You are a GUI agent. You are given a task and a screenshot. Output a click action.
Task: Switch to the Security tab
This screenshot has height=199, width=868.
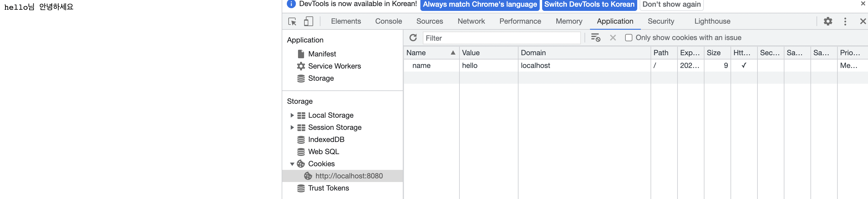[x=661, y=21]
